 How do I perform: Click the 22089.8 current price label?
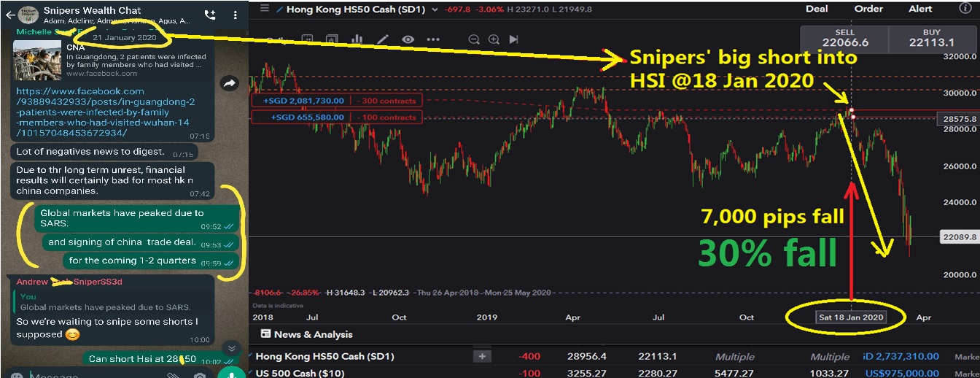[x=959, y=236]
